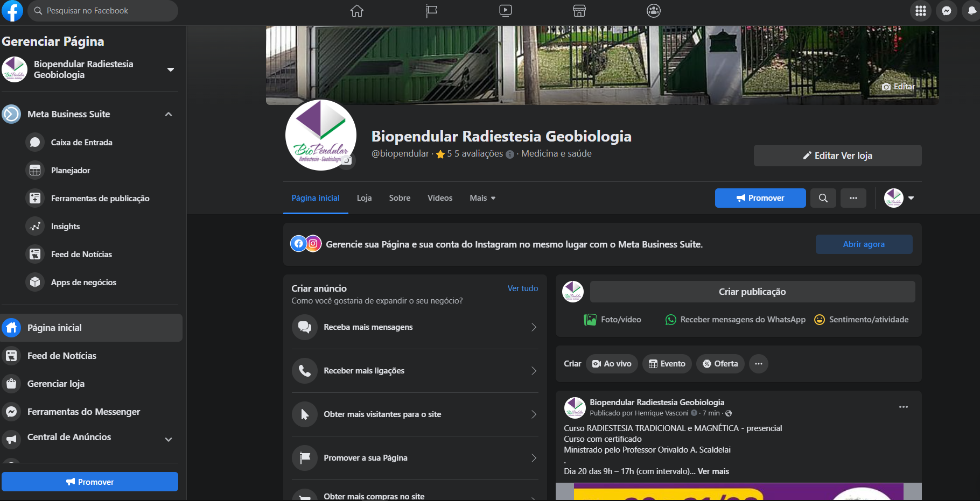This screenshot has width=980, height=501.
Task: Click the Ver tudo link
Action: (523, 288)
